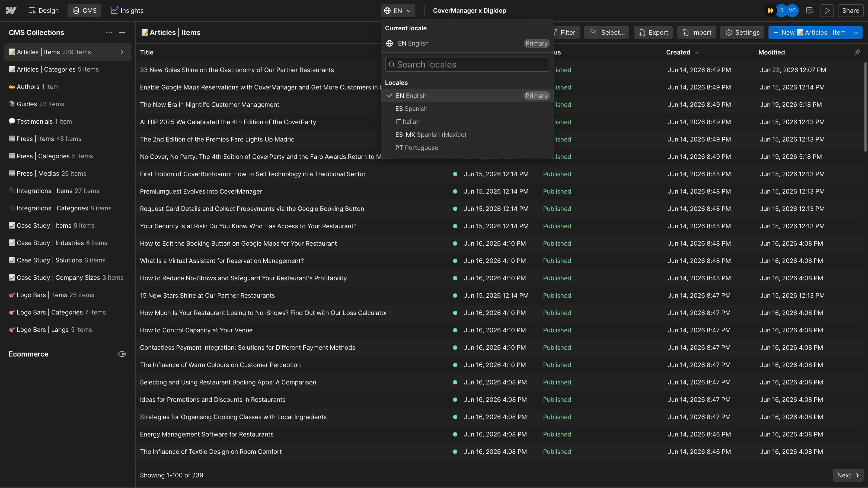
Task: Open "The New Era in Nightlife Customer Management"
Action: (x=209, y=104)
